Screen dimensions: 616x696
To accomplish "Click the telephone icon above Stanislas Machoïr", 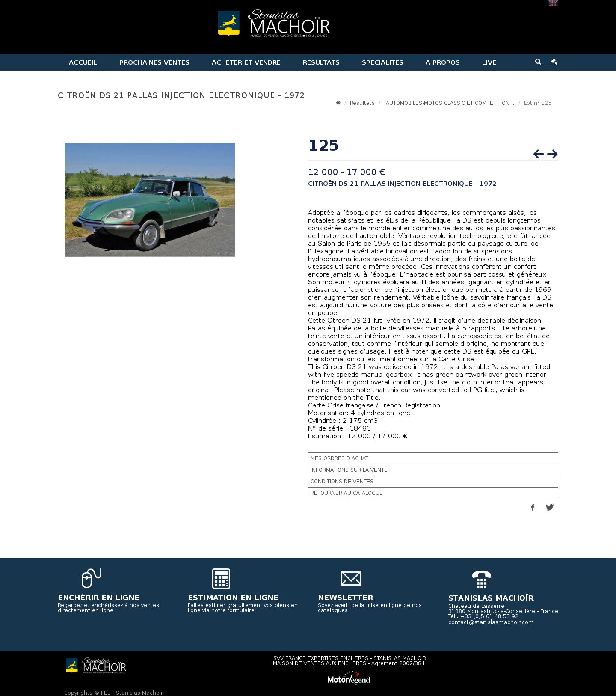I will (x=482, y=580).
